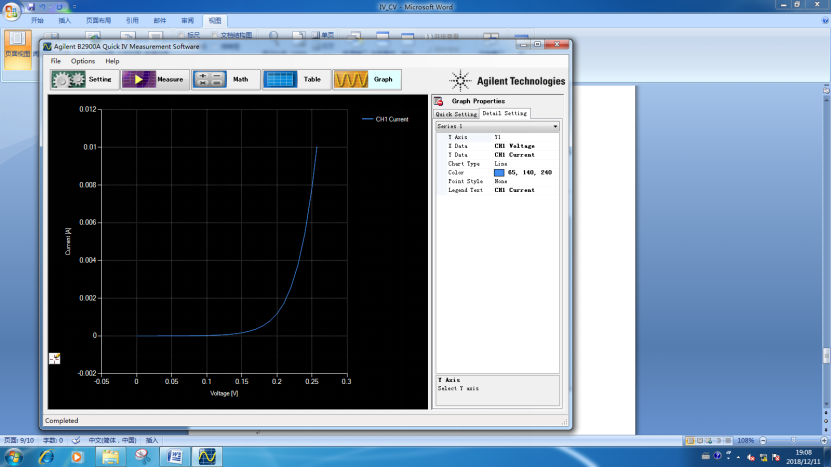Click the Word 108% zoom level
The image size is (831, 468).
pos(746,440)
